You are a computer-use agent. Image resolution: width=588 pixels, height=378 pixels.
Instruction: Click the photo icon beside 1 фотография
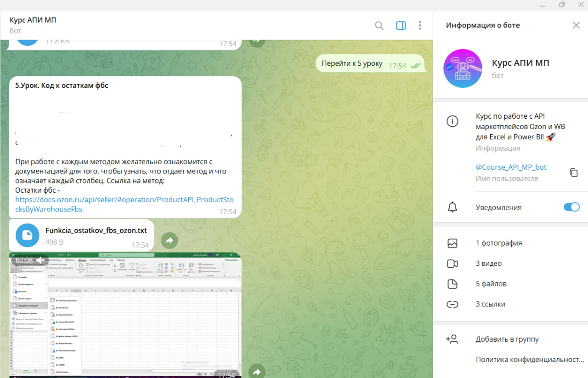click(452, 243)
